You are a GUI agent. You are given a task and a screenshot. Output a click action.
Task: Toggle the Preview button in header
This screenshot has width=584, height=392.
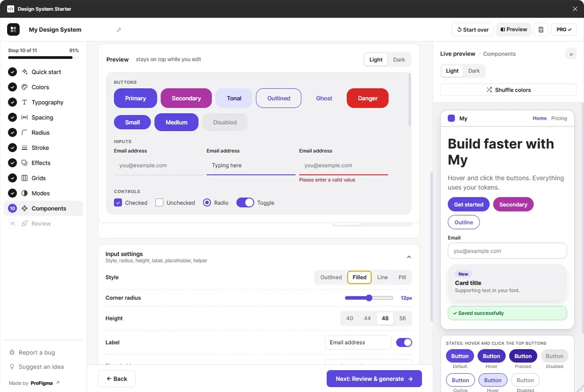click(x=514, y=29)
